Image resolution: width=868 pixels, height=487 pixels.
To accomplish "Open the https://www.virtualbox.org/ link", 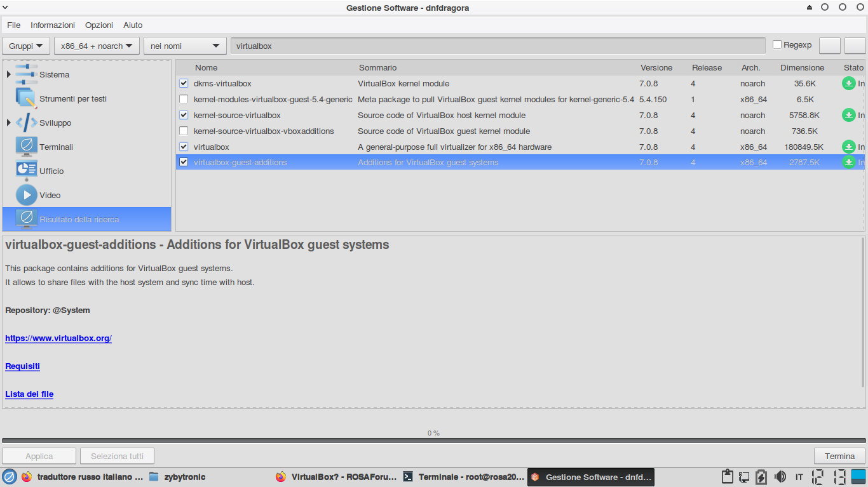I will (58, 338).
